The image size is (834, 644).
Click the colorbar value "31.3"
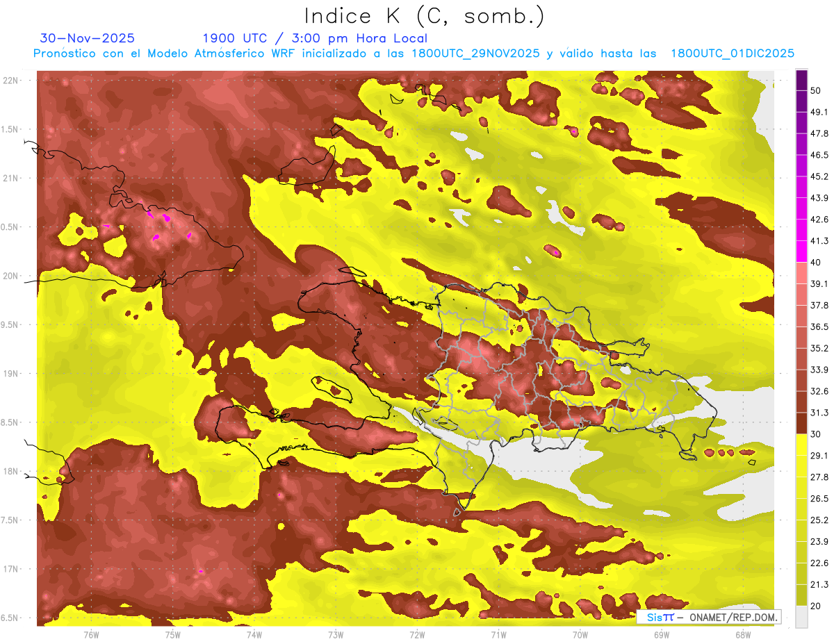[x=819, y=413]
